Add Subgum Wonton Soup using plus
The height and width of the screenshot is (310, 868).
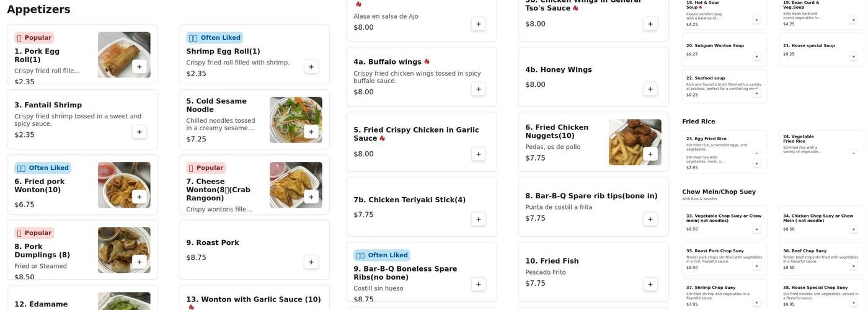click(x=756, y=57)
